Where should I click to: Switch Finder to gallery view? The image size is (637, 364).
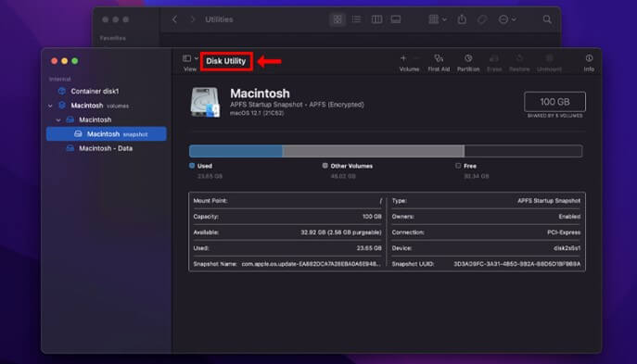396,19
